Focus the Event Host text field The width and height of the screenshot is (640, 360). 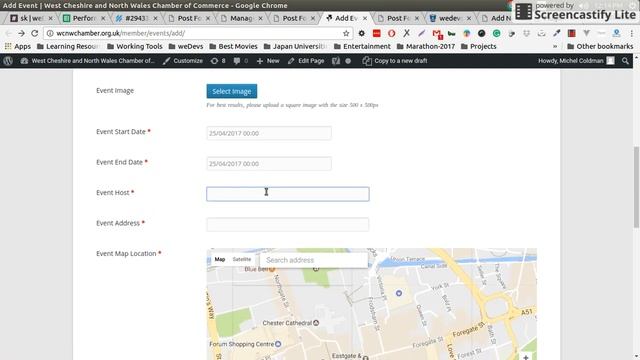click(288, 194)
